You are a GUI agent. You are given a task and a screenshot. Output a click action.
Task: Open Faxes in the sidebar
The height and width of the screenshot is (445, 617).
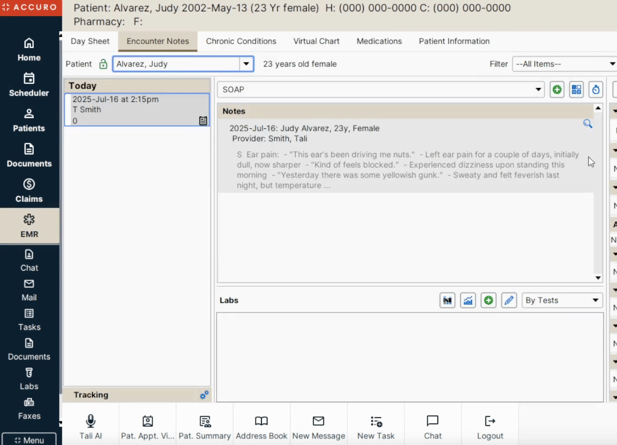[29, 408]
